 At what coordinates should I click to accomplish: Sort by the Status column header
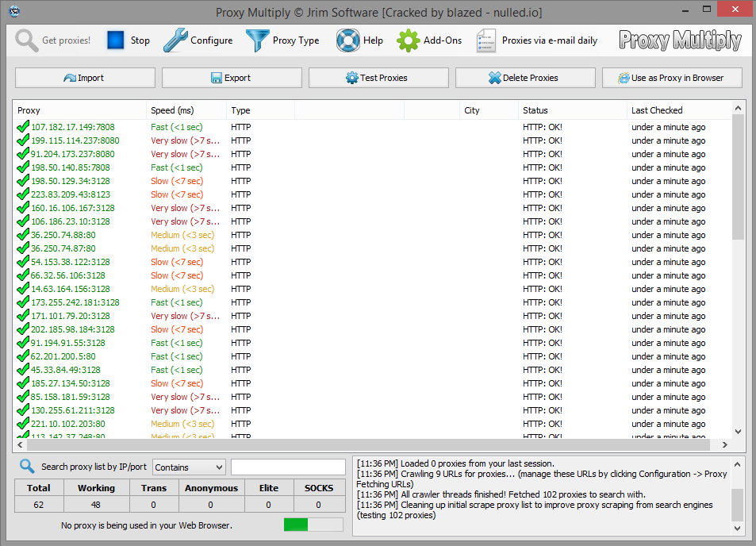(572, 110)
